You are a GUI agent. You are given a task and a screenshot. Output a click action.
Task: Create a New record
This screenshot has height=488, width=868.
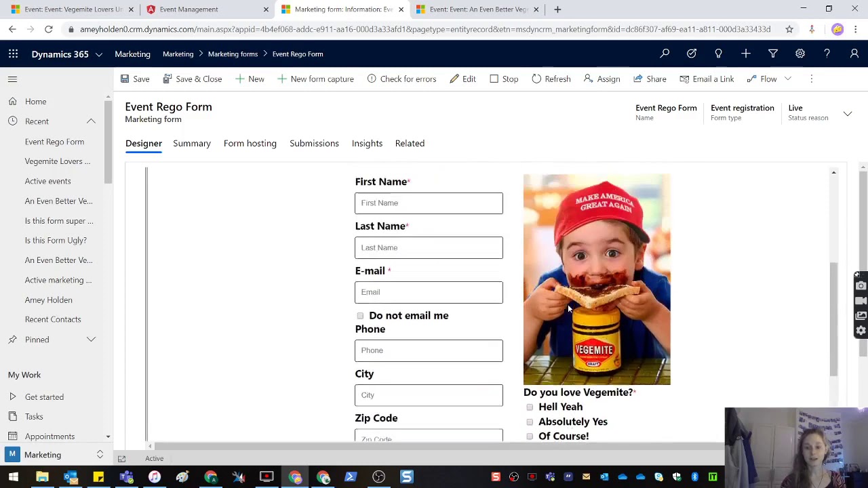tap(250, 79)
